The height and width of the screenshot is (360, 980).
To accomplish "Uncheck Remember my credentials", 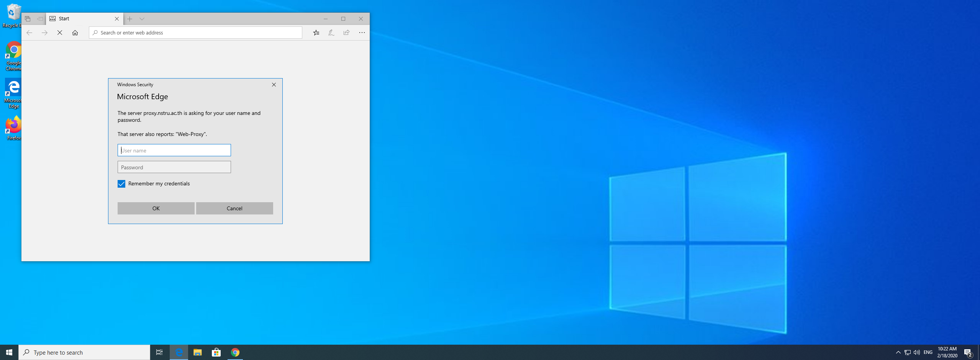I will point(121,184).
